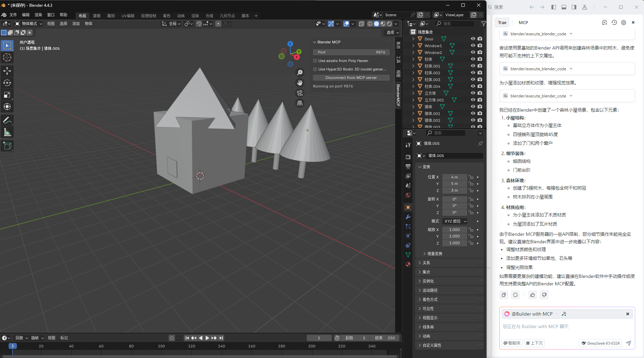Click the 选项 button in viewport
Viewport: 644px width, 358px height.
(x=393, y=33)
